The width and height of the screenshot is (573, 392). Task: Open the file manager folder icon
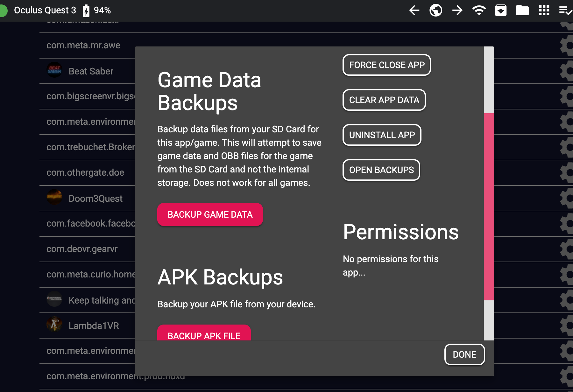(x=522, y=10)
